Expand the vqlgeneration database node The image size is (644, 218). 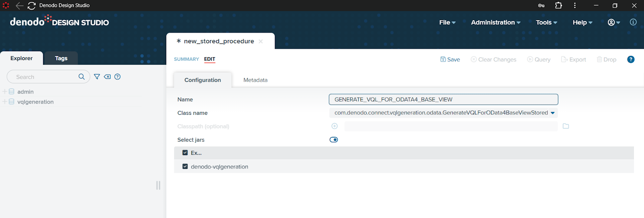tap(5, 102)
